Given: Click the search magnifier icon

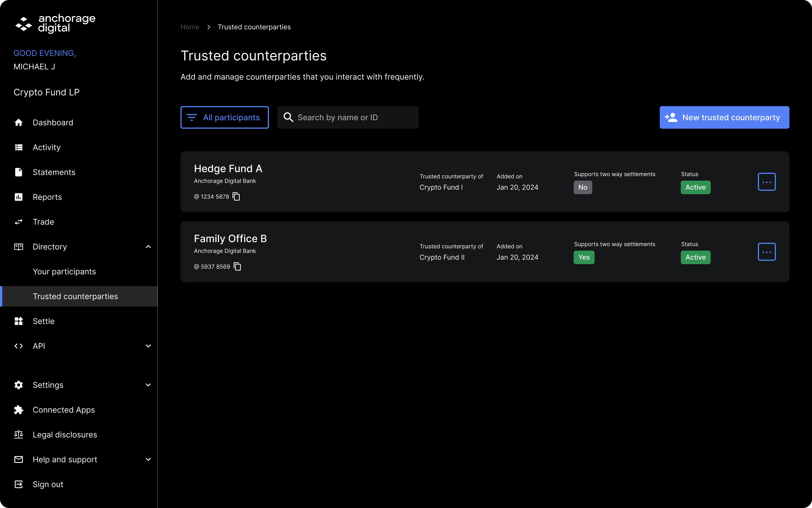Looking at the screenshot, I should 288,117.
